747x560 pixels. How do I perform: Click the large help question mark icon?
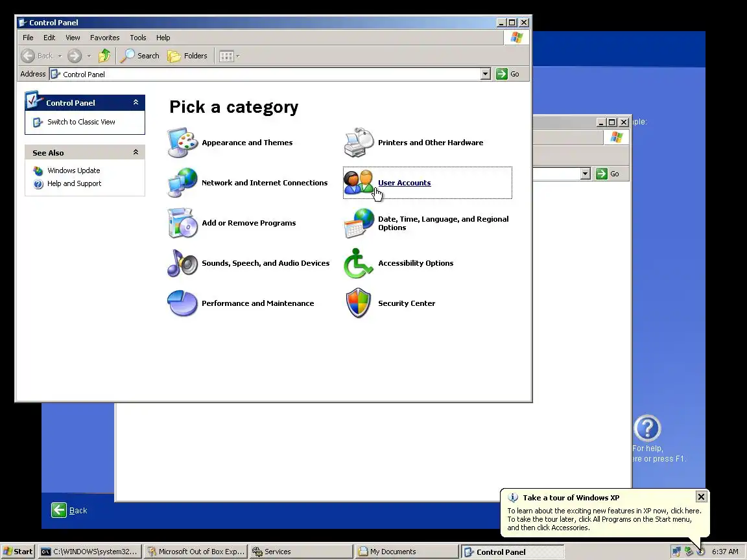pyautogui.click(x=647, y=428)
